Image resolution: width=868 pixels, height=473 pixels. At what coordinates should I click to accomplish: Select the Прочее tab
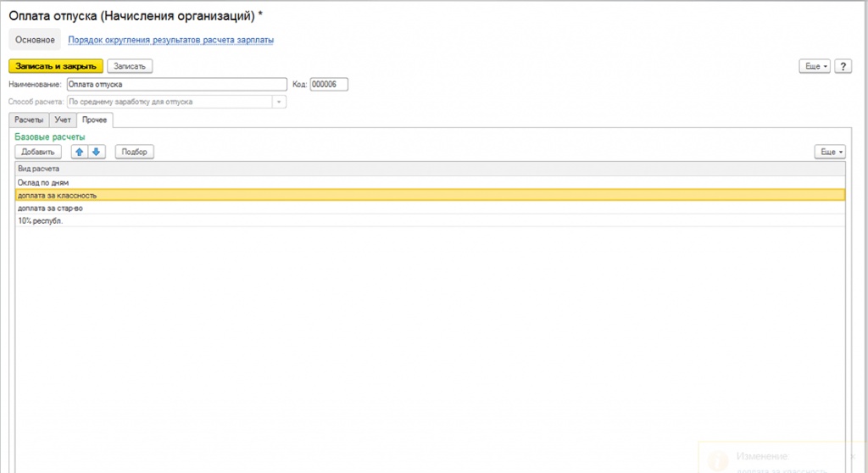pos(94,120)
